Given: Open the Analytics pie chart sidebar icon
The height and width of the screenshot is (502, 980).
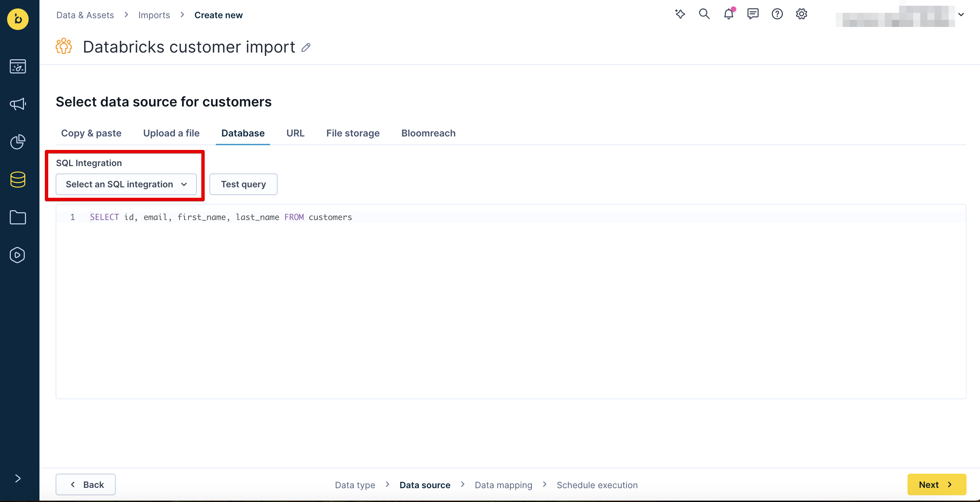Looking at the screenshot, I should coord(18,142).
